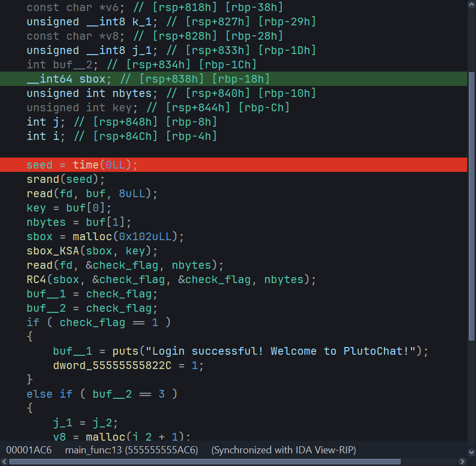Click the Synchronized with IDA View-RIP label
Screen dimensions: 476x466
pyautogui.click(x=283, y=450)
